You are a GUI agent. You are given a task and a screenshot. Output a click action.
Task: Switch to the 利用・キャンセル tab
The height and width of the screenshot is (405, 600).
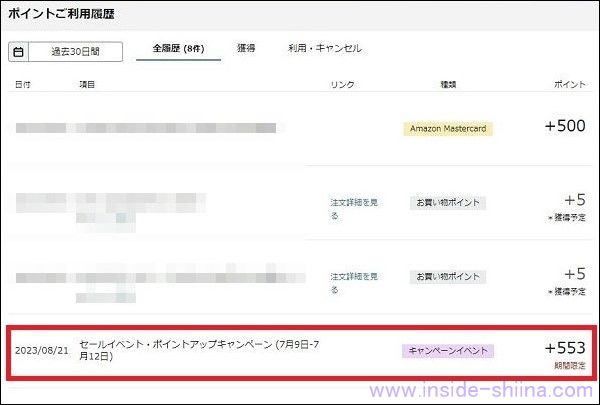click(325, 48)
